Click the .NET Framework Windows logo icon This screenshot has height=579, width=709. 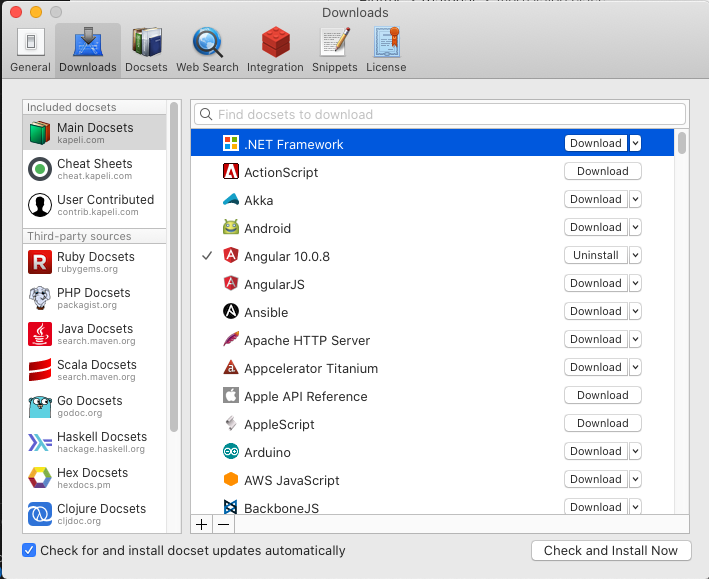[x=231, y=143]
